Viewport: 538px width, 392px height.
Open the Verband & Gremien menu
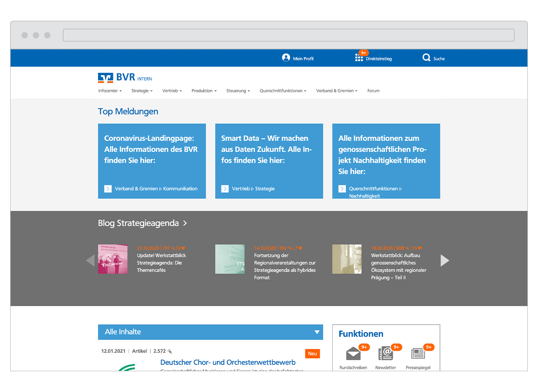point(336,91)
